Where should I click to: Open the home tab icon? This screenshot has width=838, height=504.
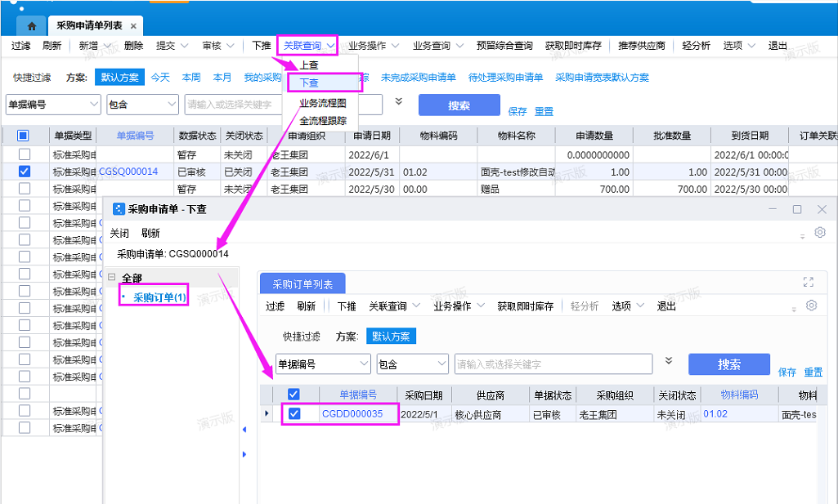pos(32,25)
